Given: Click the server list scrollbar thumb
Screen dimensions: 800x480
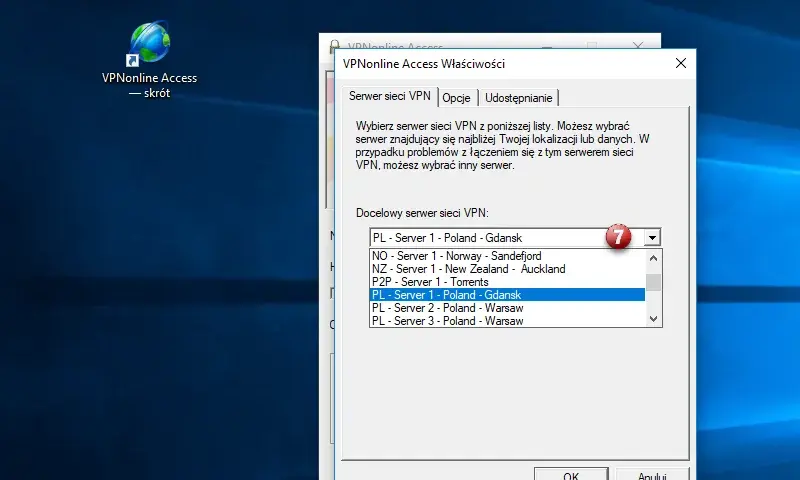Looking at the screenshot, I should [x=654, y=282].
